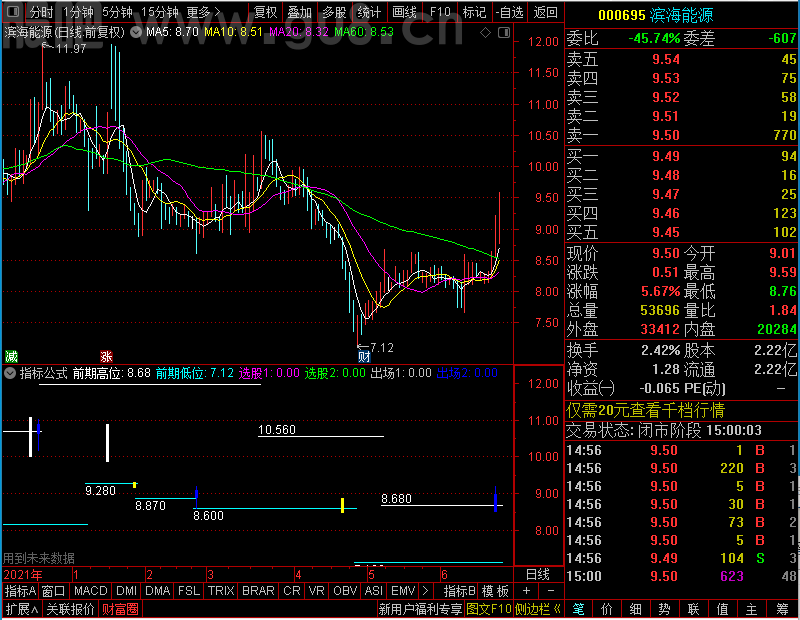Click the 15:00 trade row with 623

pyautogui.click(x=682, y=576)
